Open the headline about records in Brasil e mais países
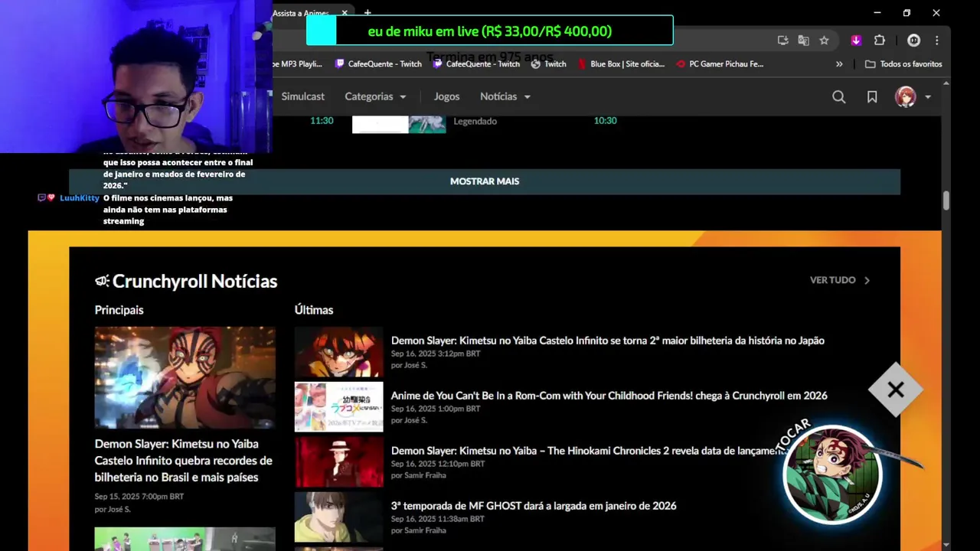Image resolution: width=980 pixels, height=551 pixels. [184, 461]
